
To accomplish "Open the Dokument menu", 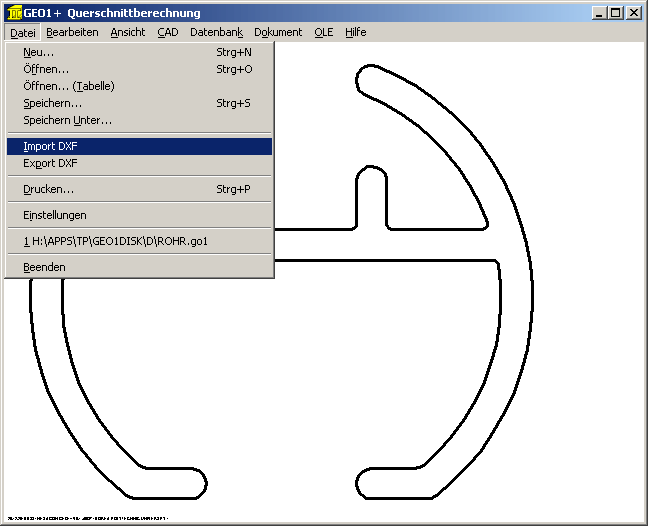I will 278,32.
